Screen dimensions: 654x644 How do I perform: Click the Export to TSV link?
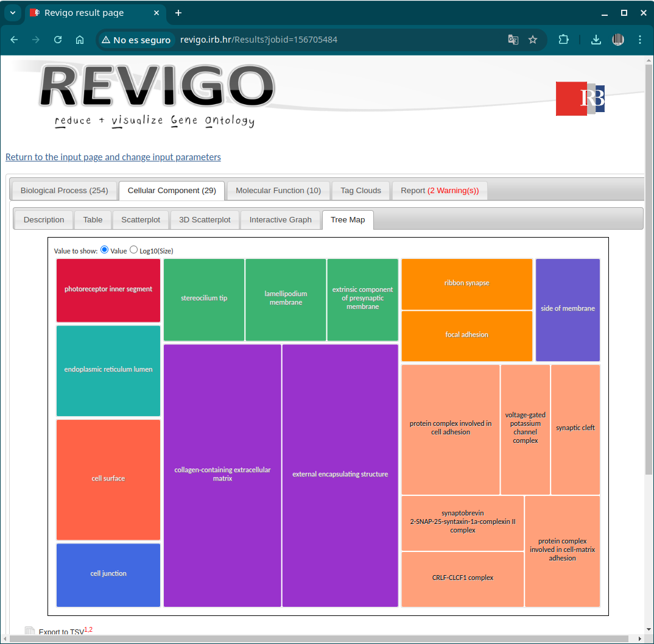pyautogui.click(x=61, y=632)
